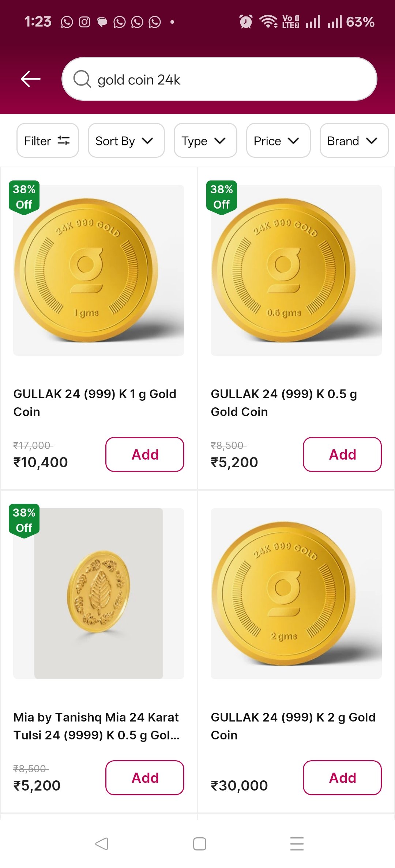Add Mia by Tanishq Tulsi coin

(x=145, y=778)
